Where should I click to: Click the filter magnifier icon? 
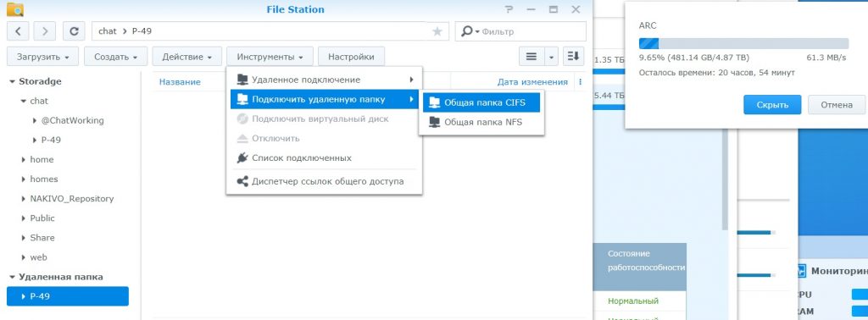tap(467, 31)
